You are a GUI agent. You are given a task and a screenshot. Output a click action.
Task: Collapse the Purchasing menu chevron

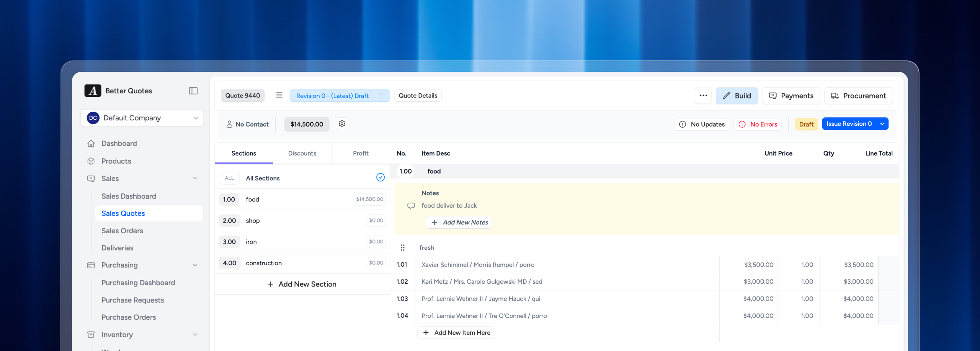click(195, 265)
